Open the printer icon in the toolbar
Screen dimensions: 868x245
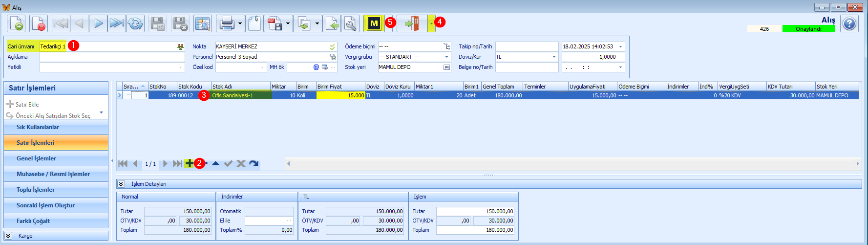(x=227, y=23)
